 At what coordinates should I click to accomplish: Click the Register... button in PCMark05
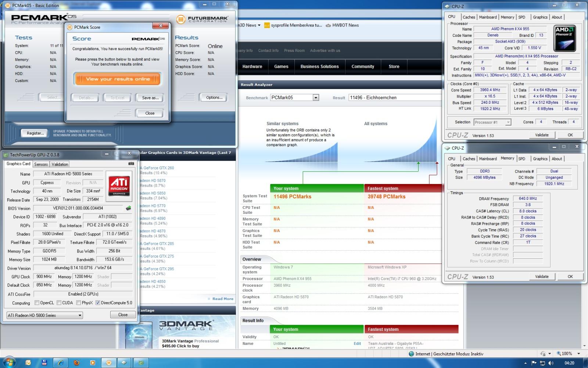pos(35,133)
